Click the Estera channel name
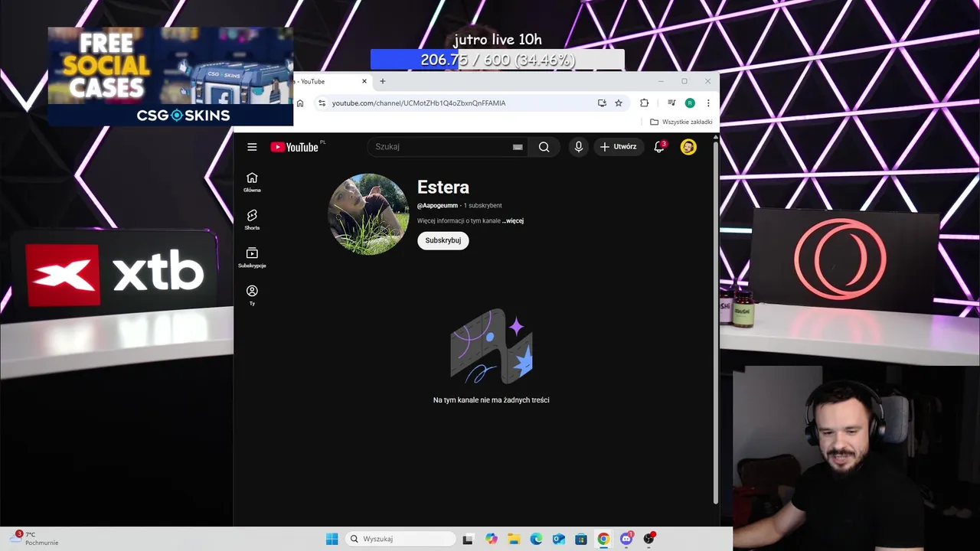Viewport: 980px width, 551px height. (x=443, y=187)
